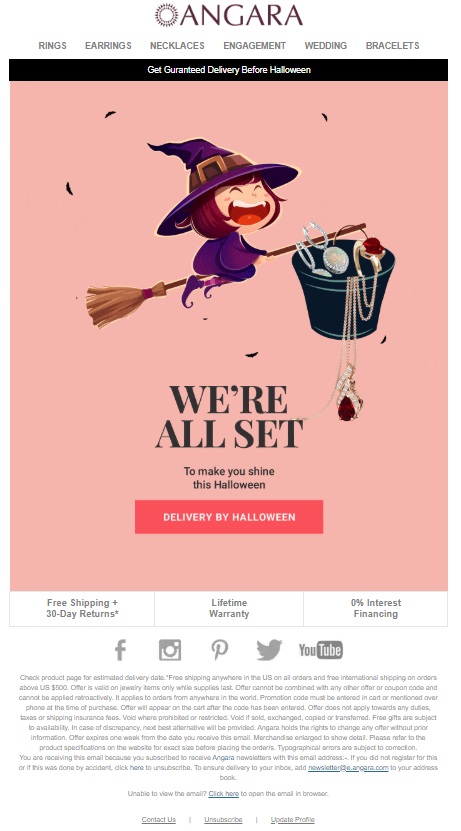The width and height of the screenshot is (461, 831).
Task: Open the Free Shipping and Returns info
Action: tap(82, 608)
